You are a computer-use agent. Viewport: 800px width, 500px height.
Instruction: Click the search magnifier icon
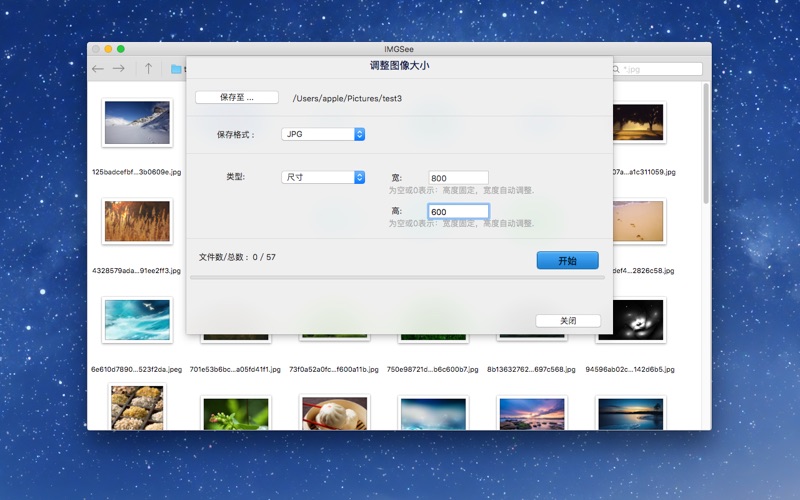click(x=616, y=69)
